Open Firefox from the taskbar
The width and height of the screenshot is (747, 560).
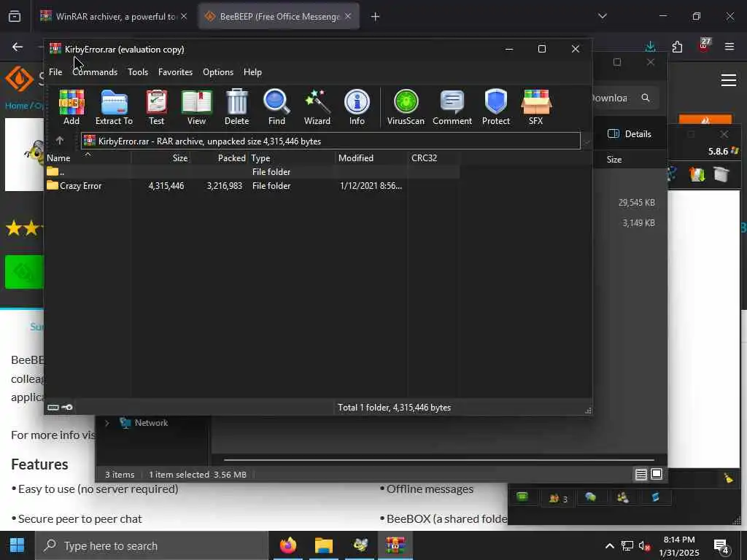click(288, 545)
